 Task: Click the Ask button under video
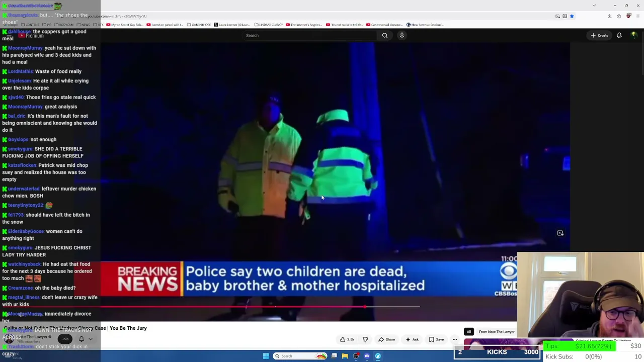click(x=412, y=339)
